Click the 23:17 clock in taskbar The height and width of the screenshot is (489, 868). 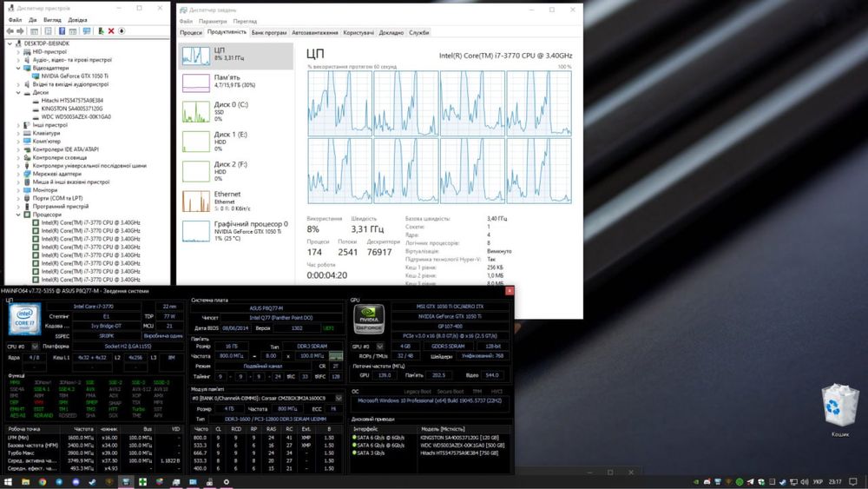[835, 482]
